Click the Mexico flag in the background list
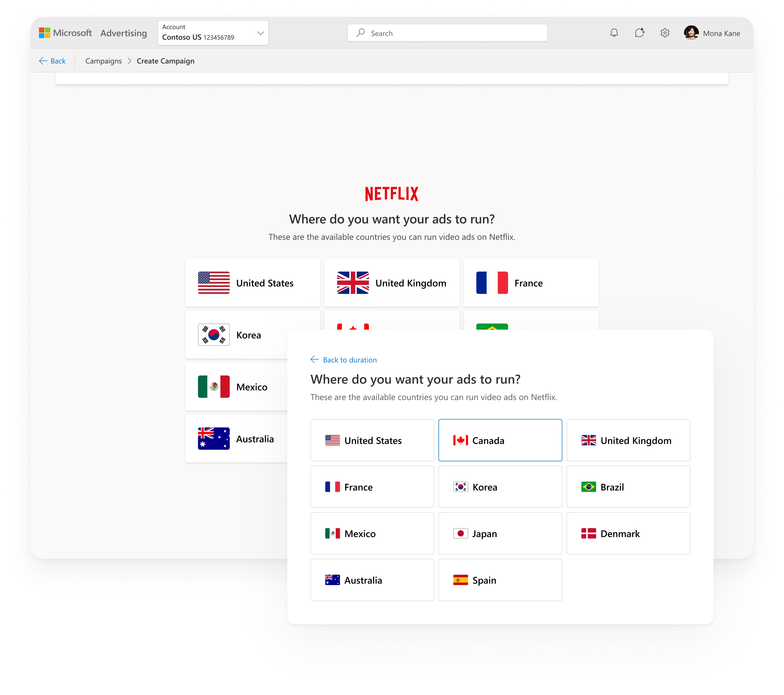 214,387
